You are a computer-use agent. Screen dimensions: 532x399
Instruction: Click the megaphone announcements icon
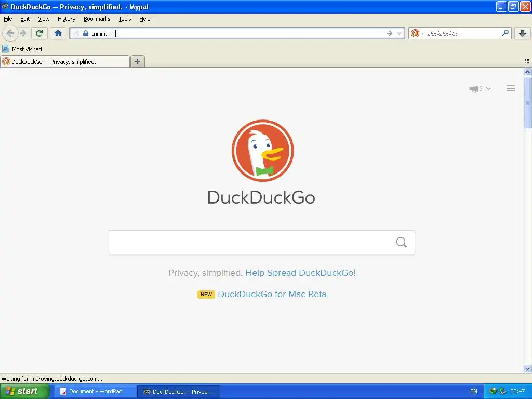pos(476,89)
